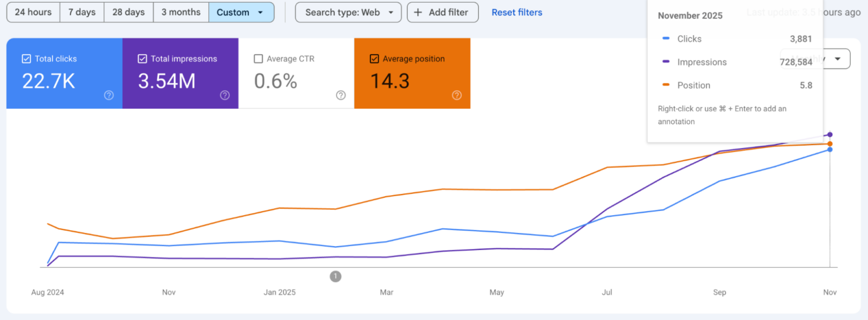Screen dimensions: 868x320
Task: Open the Custom date range dropdown
Action: coord(241,12)
